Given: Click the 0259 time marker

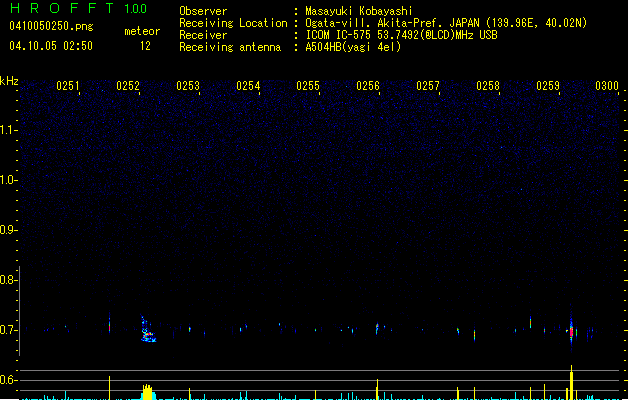Looking at the screenshot, I should click(x=548, y=86).
